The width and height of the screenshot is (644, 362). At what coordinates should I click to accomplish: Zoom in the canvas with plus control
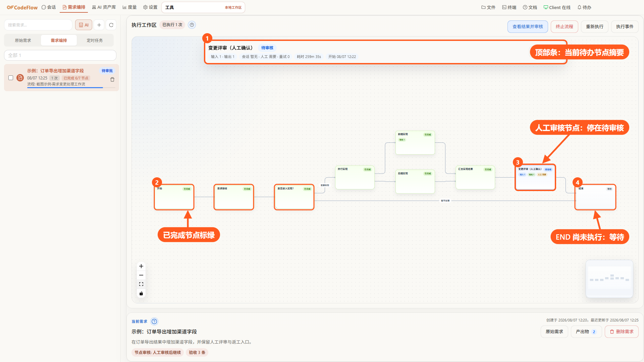141,266
